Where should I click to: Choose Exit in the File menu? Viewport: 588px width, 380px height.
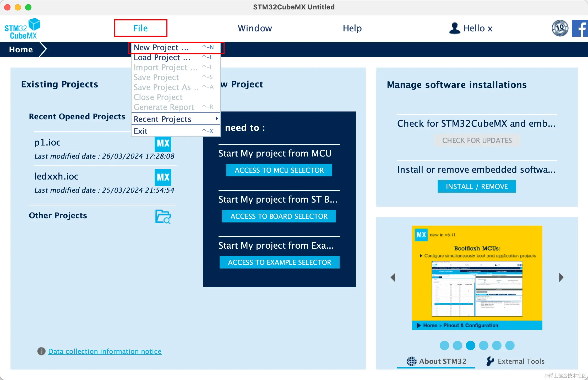(176, 131)
